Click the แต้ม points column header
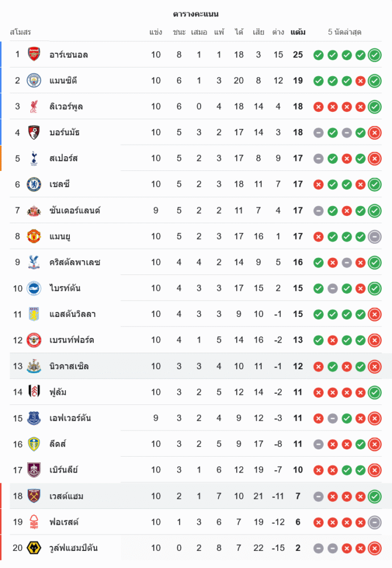Screen dimensions: 392x568 click(298, 32)
